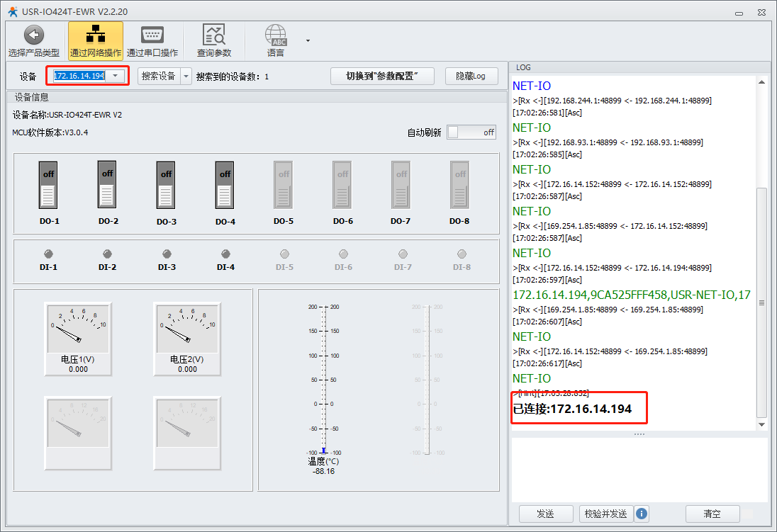
Task: Click the disabled second thermometer scale
Action: [427, 380]
